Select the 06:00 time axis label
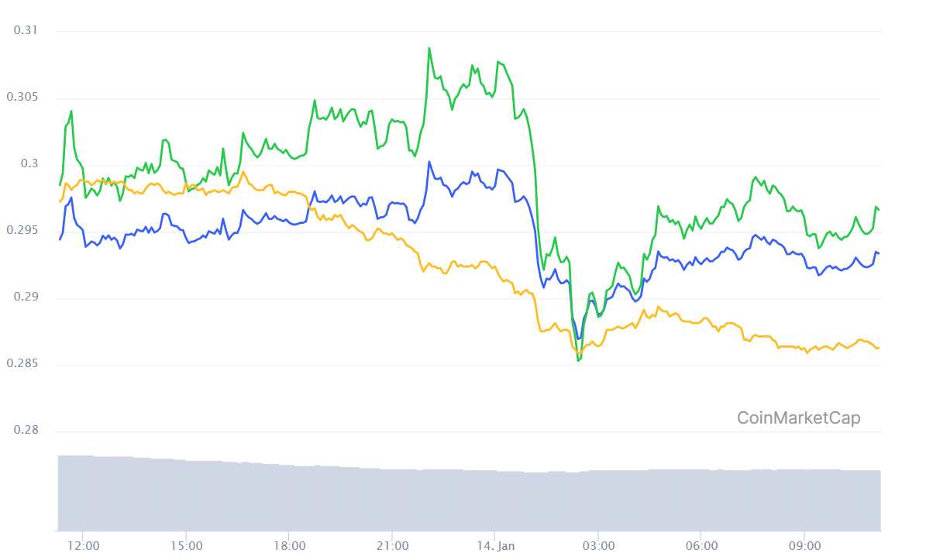The height and width of the screenshot is (560, 926). pyautogui.click(x=701, y=546)
